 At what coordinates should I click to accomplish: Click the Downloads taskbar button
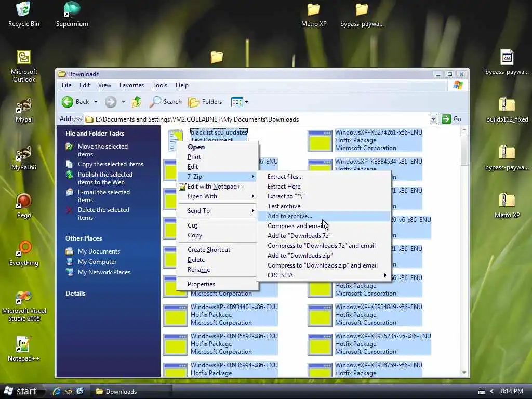tap(130, 392)
